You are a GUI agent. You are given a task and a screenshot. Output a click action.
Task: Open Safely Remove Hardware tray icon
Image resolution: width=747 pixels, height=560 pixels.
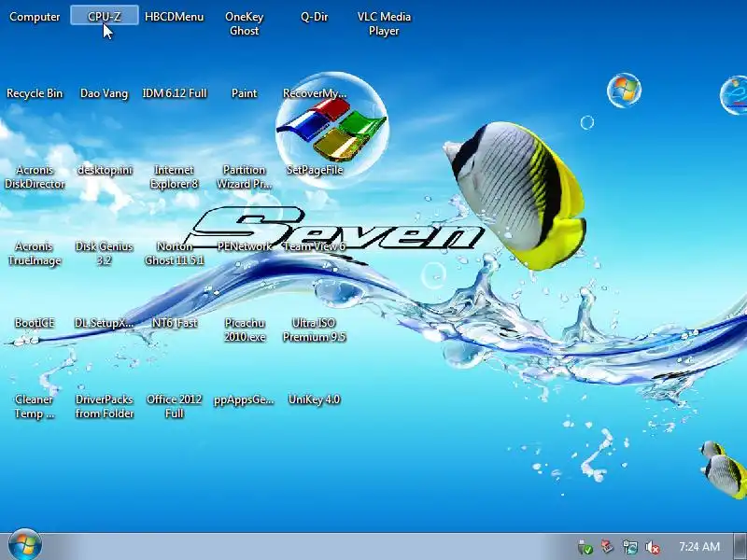585,548
